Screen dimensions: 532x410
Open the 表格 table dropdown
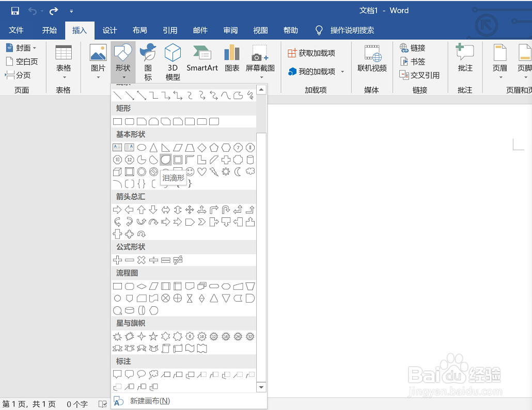(64, 62)
